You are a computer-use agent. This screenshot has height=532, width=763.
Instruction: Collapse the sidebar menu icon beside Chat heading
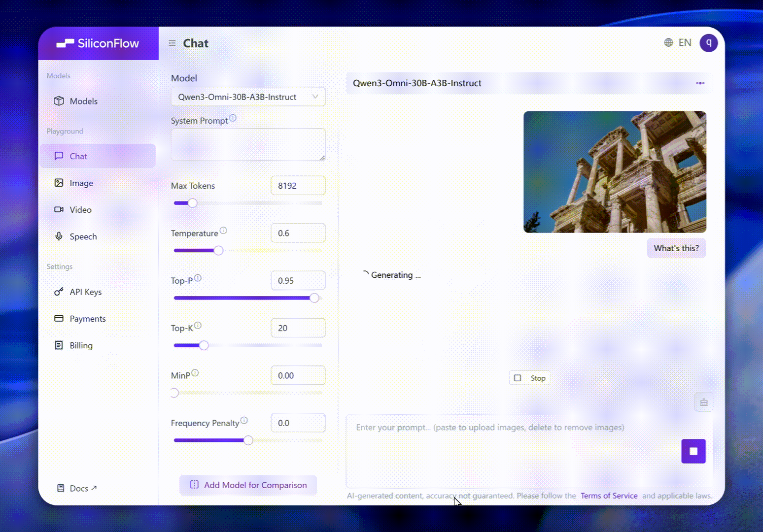(172, 43)
